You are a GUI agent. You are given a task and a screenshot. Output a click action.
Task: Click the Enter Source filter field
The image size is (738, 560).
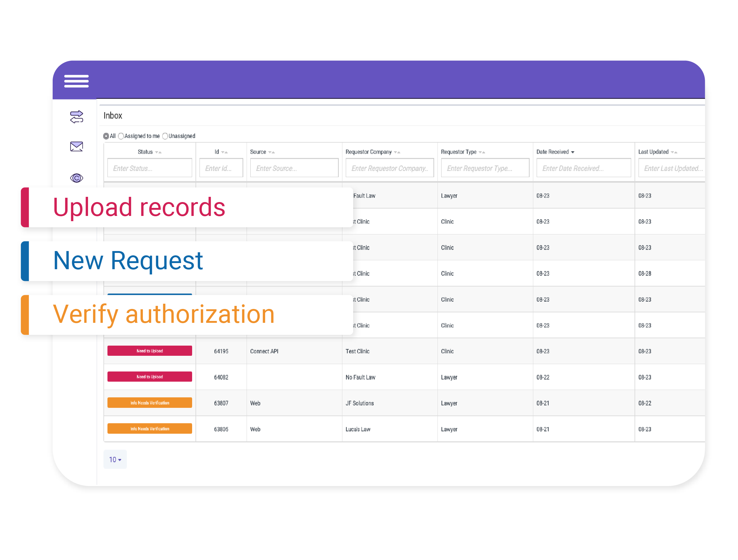point(294,168)
